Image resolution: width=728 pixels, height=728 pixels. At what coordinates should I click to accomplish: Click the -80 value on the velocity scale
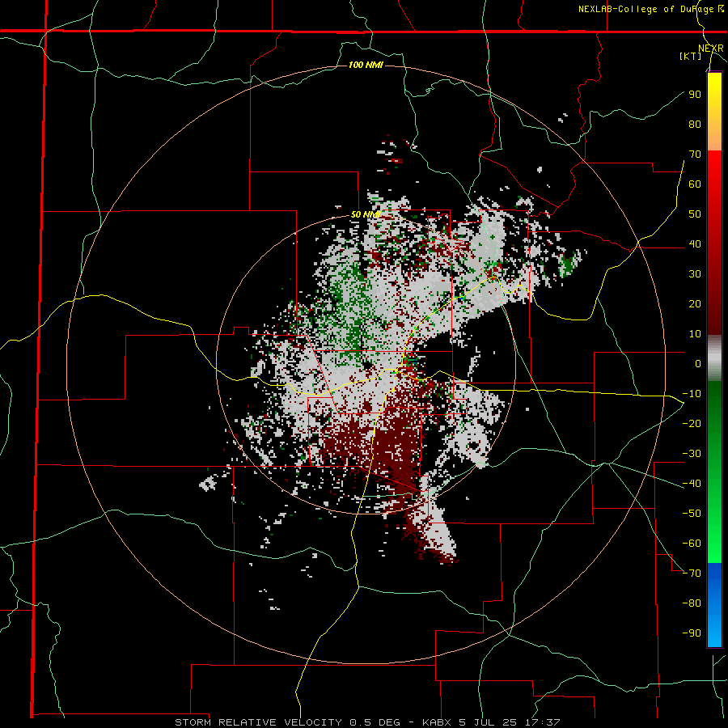tap(692, 603)
